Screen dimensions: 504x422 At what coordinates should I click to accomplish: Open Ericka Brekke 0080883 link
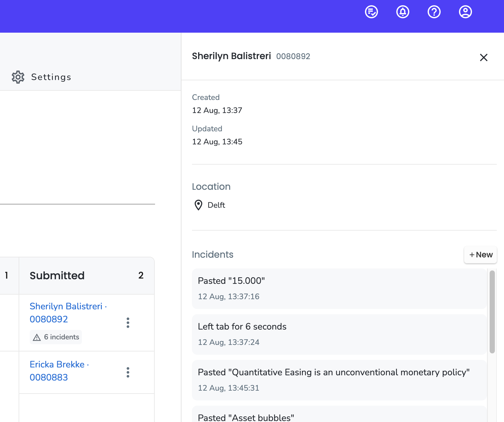(59, 371)
